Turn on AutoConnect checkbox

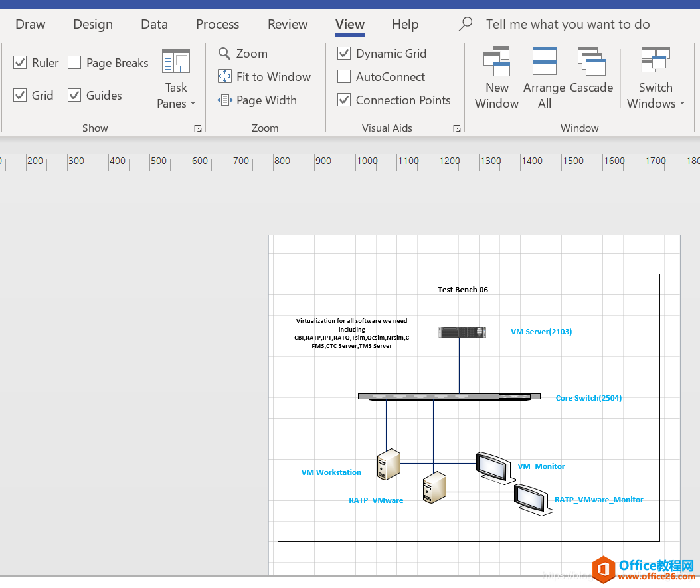pos(344,77)
